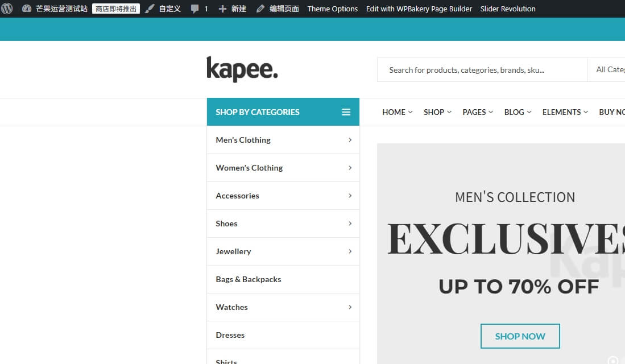Open the ELEMENTS navigation menu
The height and width of the screenshot is (364, 625).
[x=565, y=112]
